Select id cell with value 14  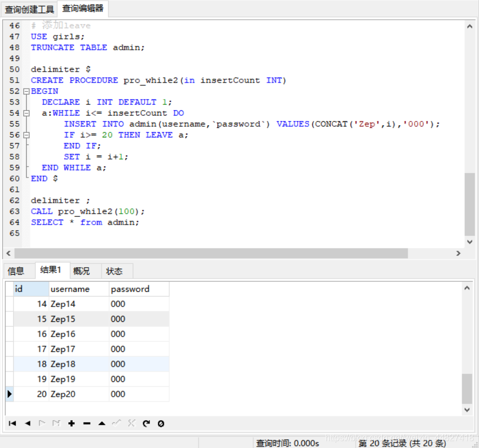tap(31, 304)
